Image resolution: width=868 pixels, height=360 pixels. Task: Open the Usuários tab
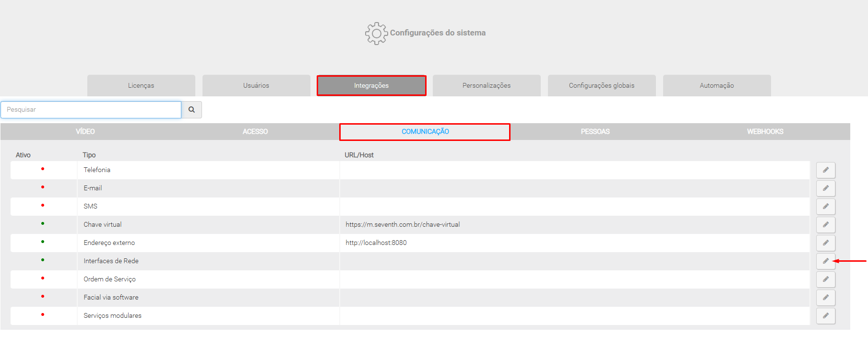tap(256, 86)
